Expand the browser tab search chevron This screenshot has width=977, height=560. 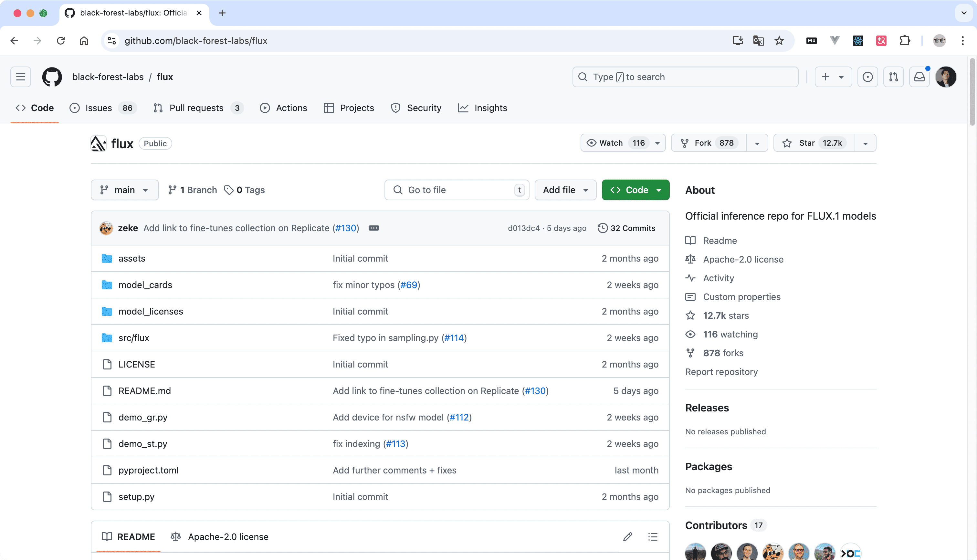[963, 13]
